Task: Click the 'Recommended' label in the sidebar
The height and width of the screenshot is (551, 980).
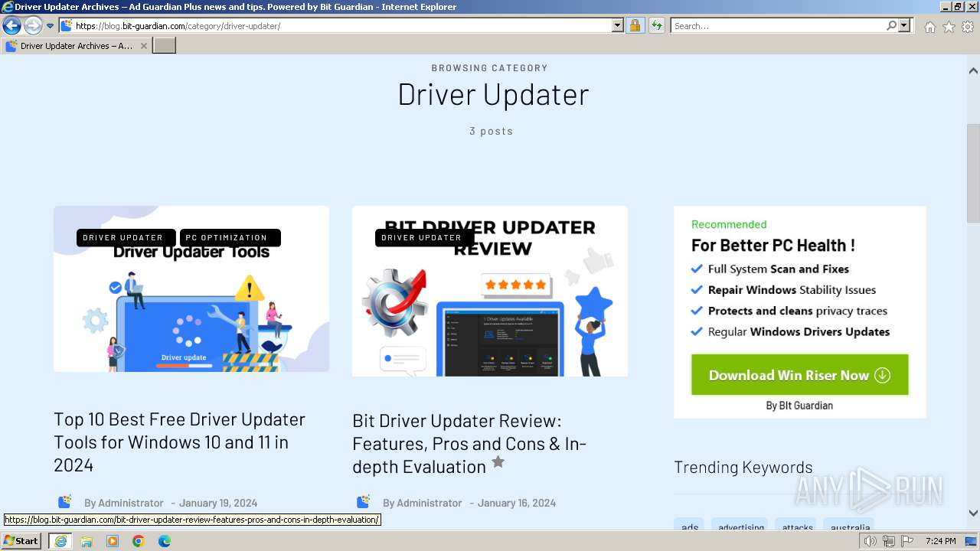Action: point(729,224)
